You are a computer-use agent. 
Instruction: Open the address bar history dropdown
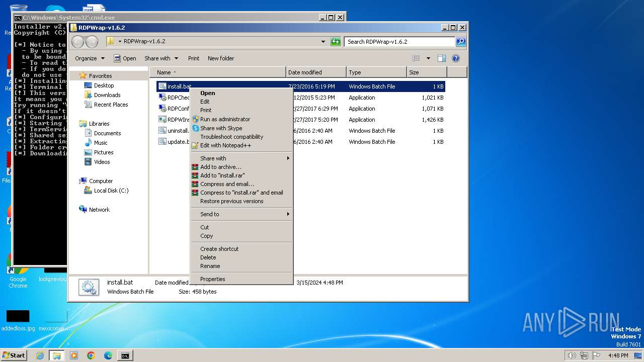[x=323, y=42]
